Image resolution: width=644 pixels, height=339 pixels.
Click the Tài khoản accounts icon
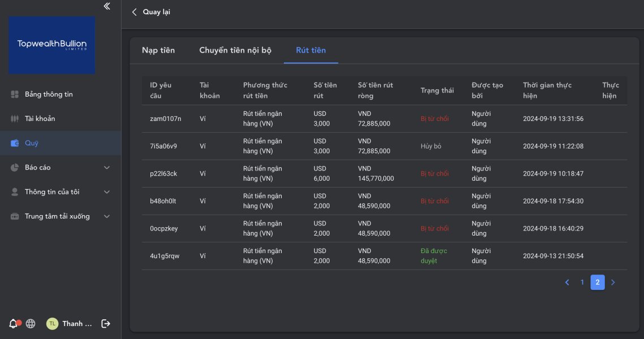click(x=15, y=119)
